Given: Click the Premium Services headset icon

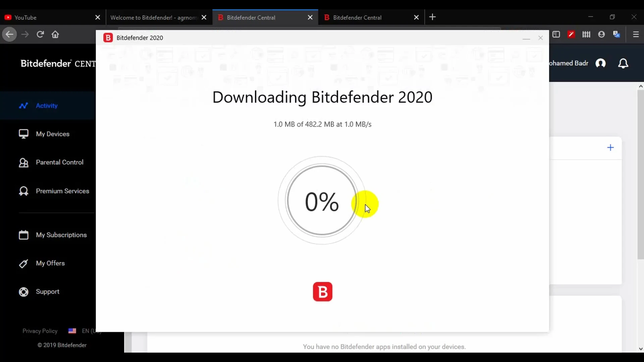Looking at the screenshot, I should 23,191.
